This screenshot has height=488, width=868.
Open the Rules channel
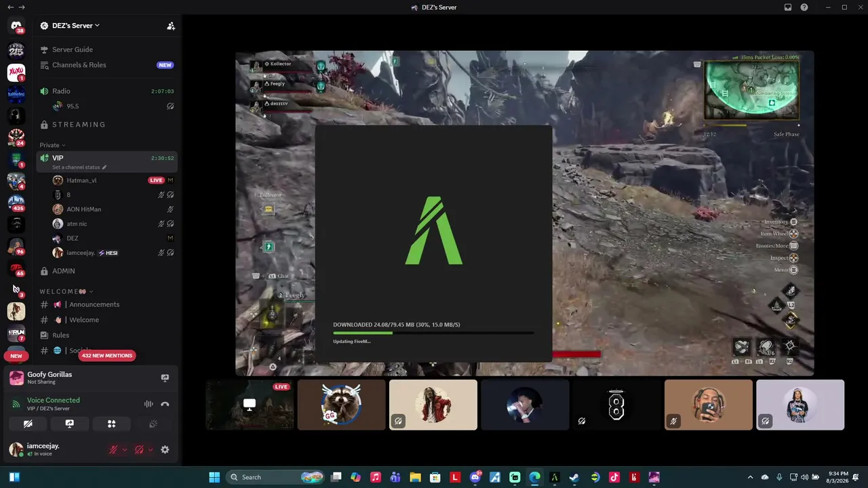pos(107,335)
